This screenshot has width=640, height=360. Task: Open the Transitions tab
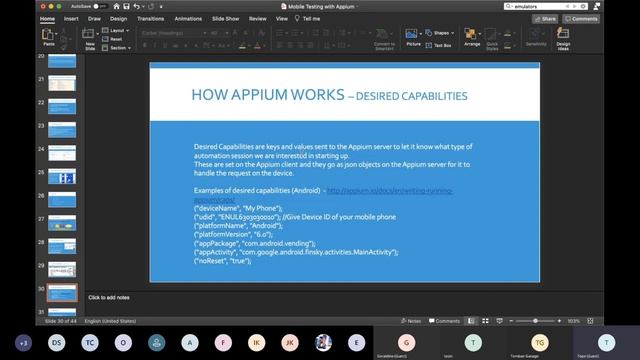(x=151, y=19)
